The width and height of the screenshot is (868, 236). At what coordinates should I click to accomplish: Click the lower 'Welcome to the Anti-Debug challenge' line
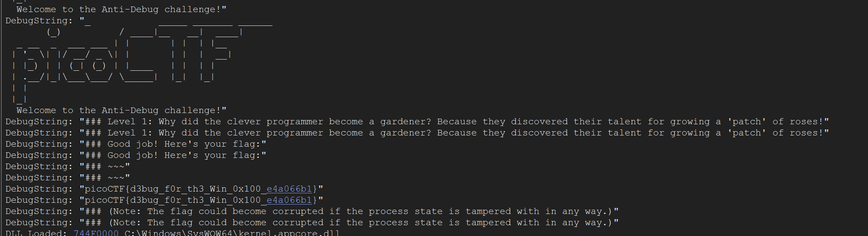pyautogui.click(x=122, y=110)
